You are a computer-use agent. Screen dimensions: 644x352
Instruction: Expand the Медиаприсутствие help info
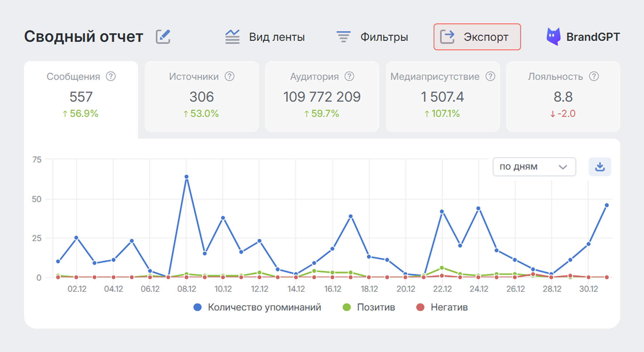tap(491, 76)
